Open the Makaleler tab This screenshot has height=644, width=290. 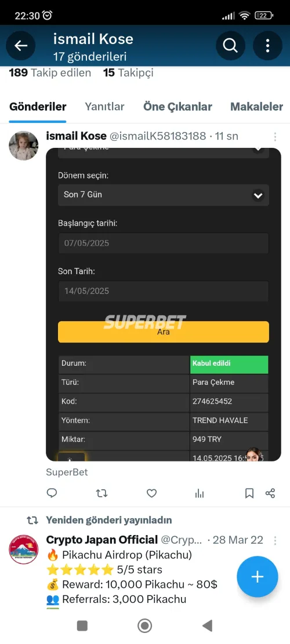[x=256, y=107]
